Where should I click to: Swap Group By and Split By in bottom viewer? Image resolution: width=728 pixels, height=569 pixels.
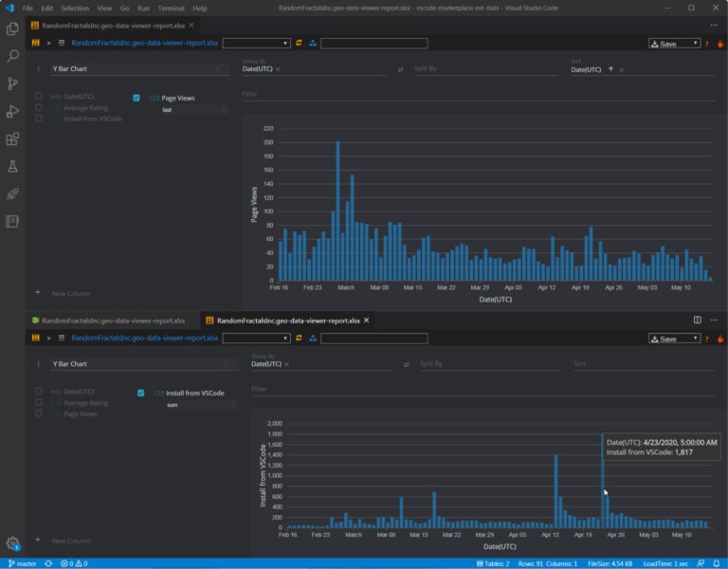(407, 364)
